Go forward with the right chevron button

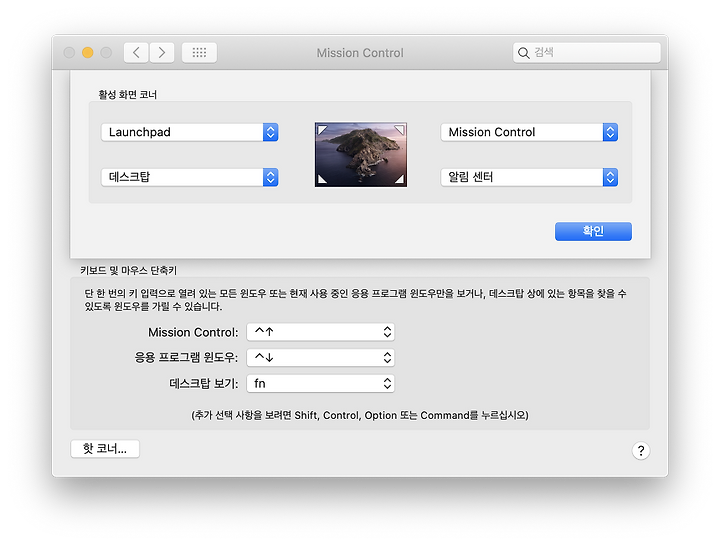click(x=162, y=53)
